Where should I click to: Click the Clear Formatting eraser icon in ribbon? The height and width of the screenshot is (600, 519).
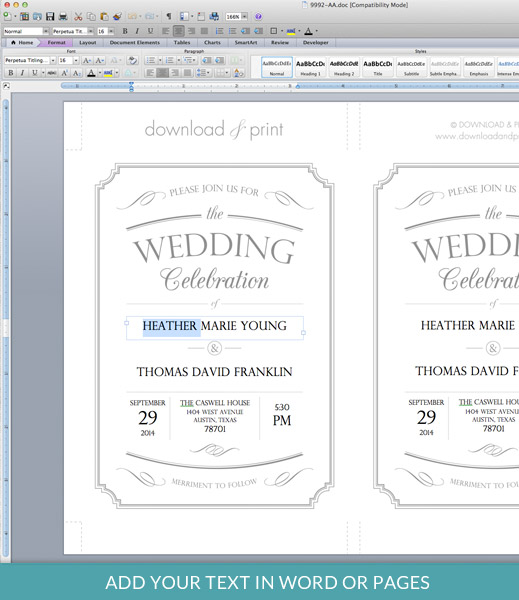tap(132, 60)
